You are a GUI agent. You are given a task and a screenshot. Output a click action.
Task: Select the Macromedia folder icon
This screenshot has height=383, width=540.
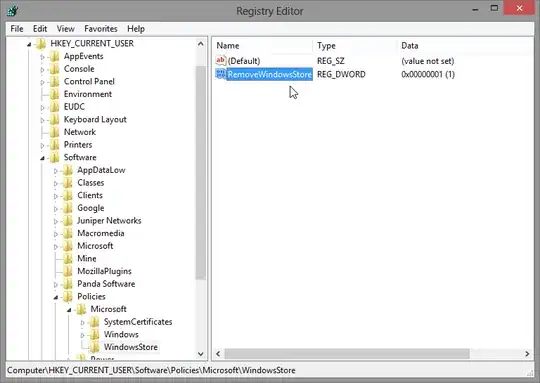(x=68, y=233)
